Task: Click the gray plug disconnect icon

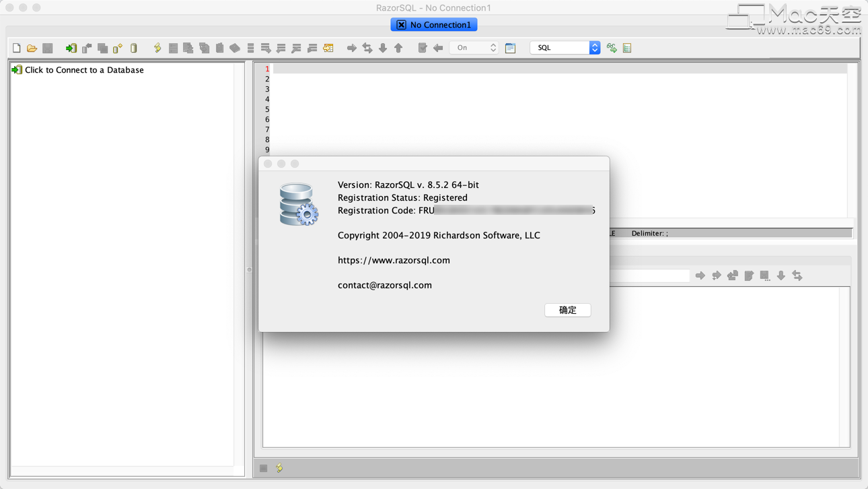Action: [x=87, y=48]
